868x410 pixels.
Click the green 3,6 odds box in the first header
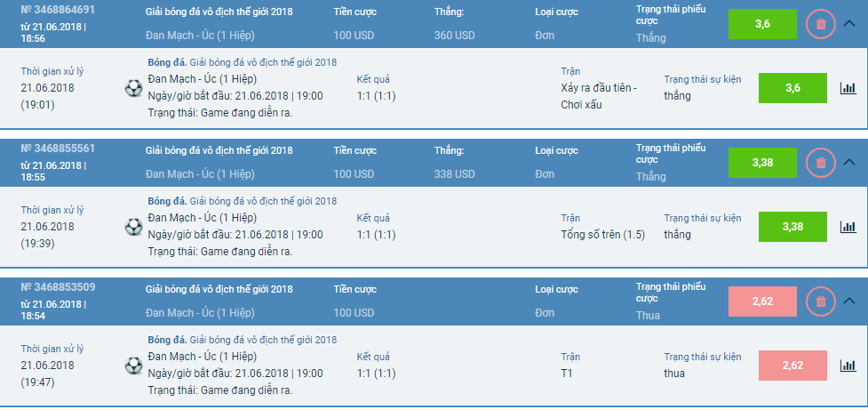point(762,24)
